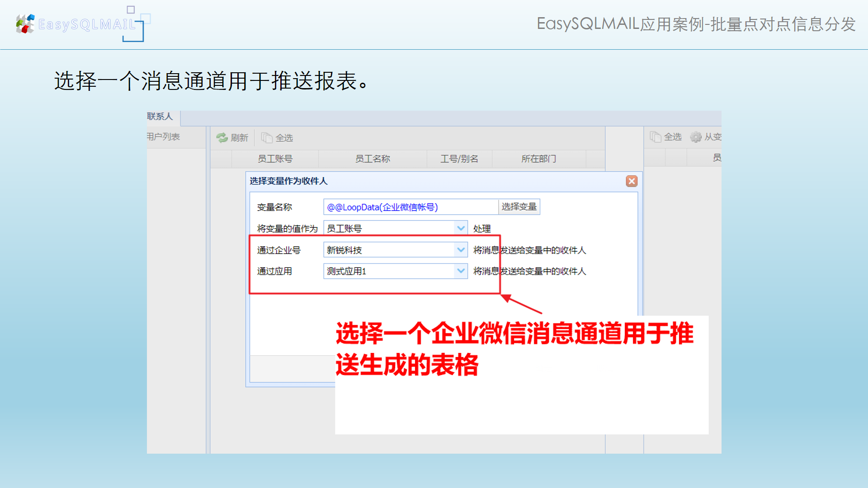Click the EasySQLMAIL logo icon

25,24
